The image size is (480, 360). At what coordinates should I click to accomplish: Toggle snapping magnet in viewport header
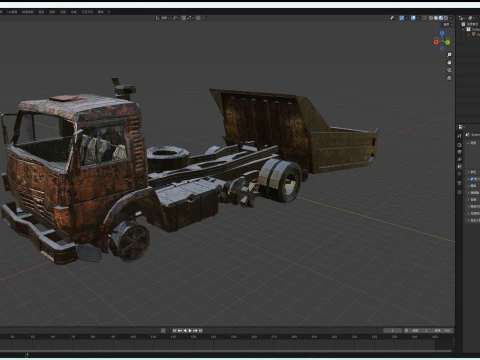click(184, 18)
